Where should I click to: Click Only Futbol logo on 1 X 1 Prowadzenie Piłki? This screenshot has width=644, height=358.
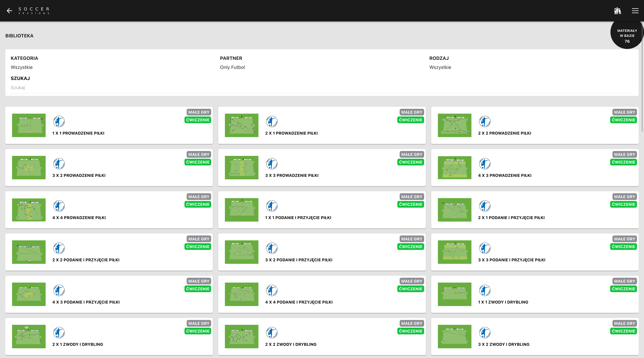pos(59,121)
